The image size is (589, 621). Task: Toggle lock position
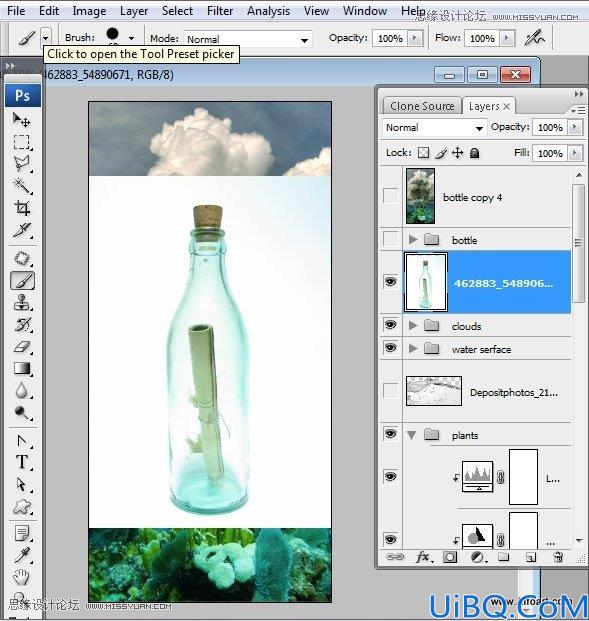tap(457, 153)
